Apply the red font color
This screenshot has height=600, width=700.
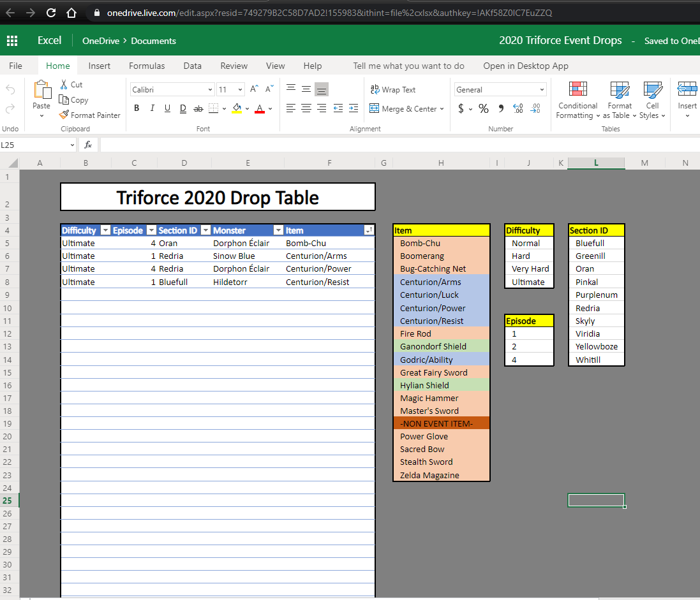[260, 108]
